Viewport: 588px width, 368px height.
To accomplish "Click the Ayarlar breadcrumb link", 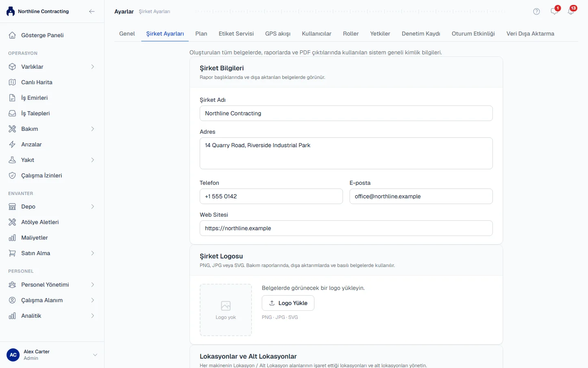I will 124,11.
